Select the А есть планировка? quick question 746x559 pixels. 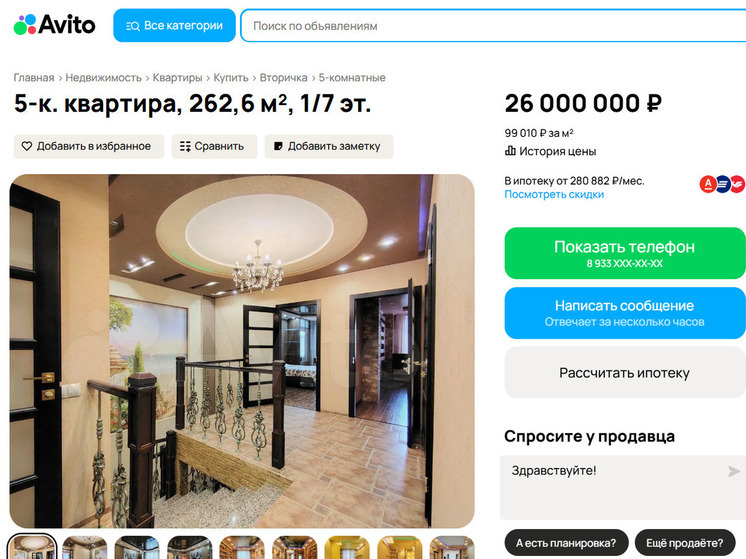tap(566, 542)
